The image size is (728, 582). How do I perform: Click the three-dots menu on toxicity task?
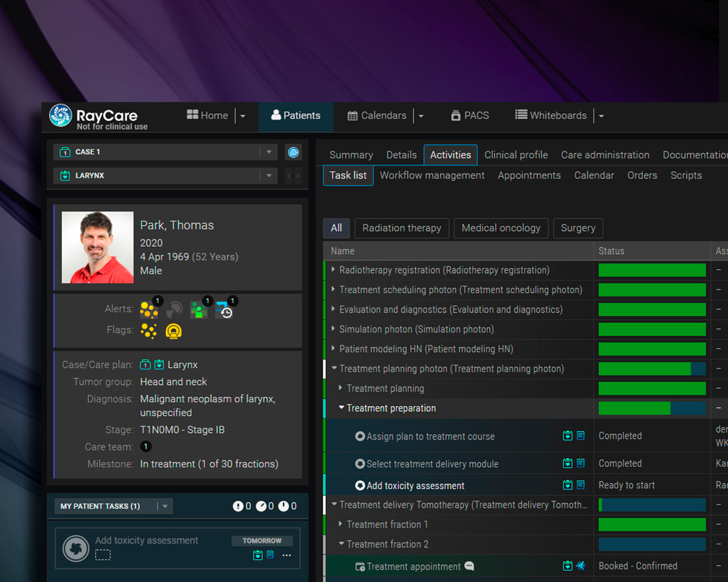[x=287, y=555]
